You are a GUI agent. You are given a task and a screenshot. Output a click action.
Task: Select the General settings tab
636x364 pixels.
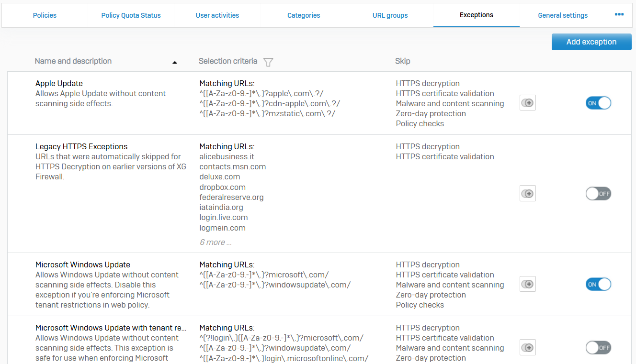pos(563,15)
